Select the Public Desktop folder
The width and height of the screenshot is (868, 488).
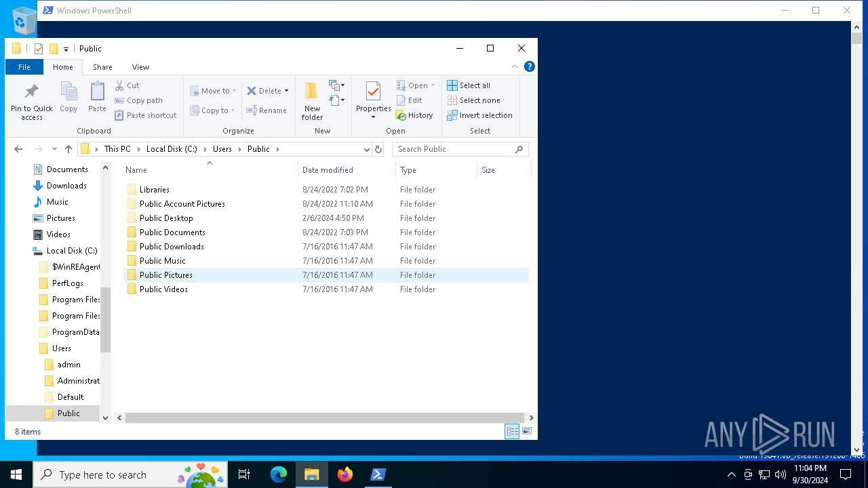tap(326, 218)
